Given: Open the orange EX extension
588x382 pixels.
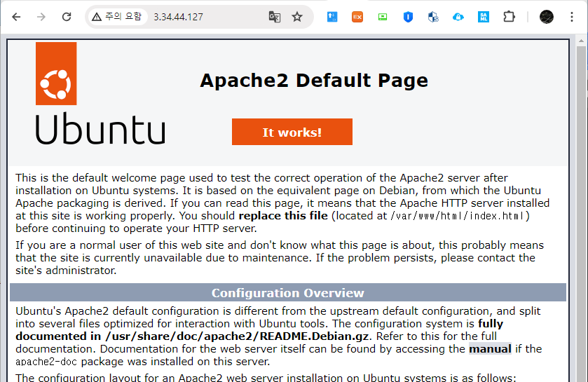Looking at the screenshot, I should pos(357,17).
